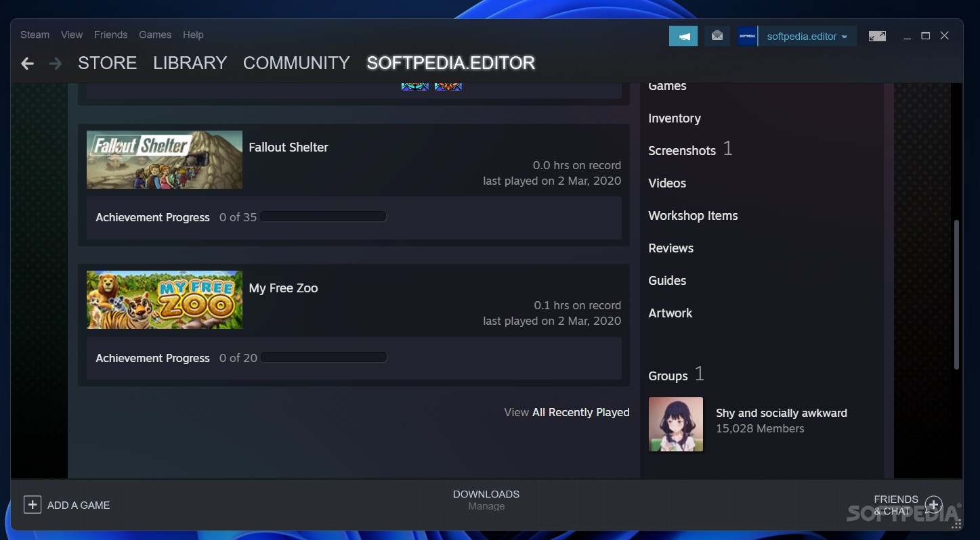Open the Workshop Items link
This screenshot has height=540, width=980.
pos(693,216)
